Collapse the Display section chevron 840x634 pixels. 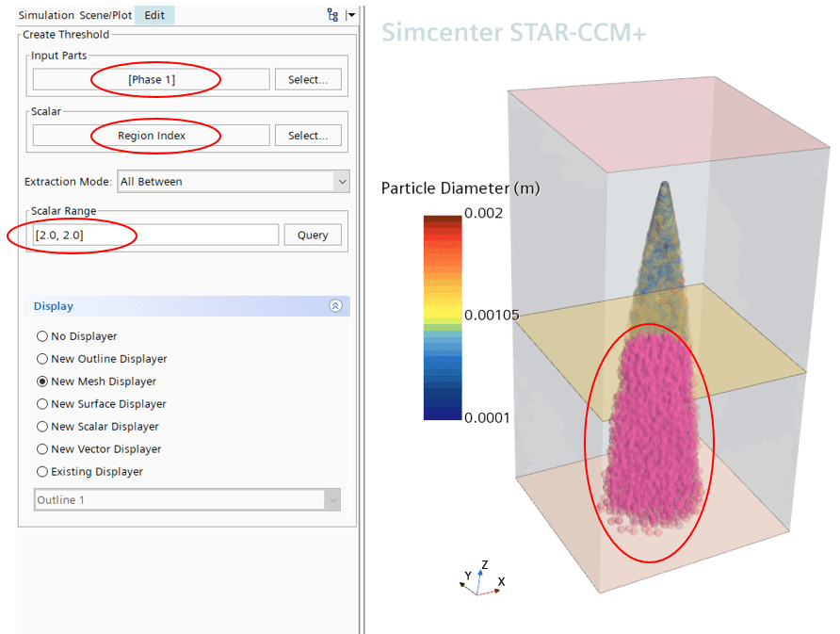(x=335, y=306)
